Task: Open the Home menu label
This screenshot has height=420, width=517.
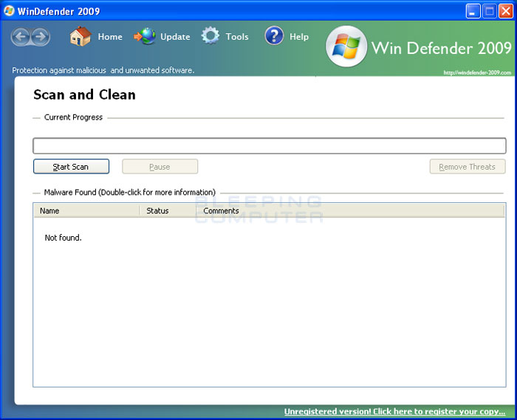Action: (x=110, y=37)
